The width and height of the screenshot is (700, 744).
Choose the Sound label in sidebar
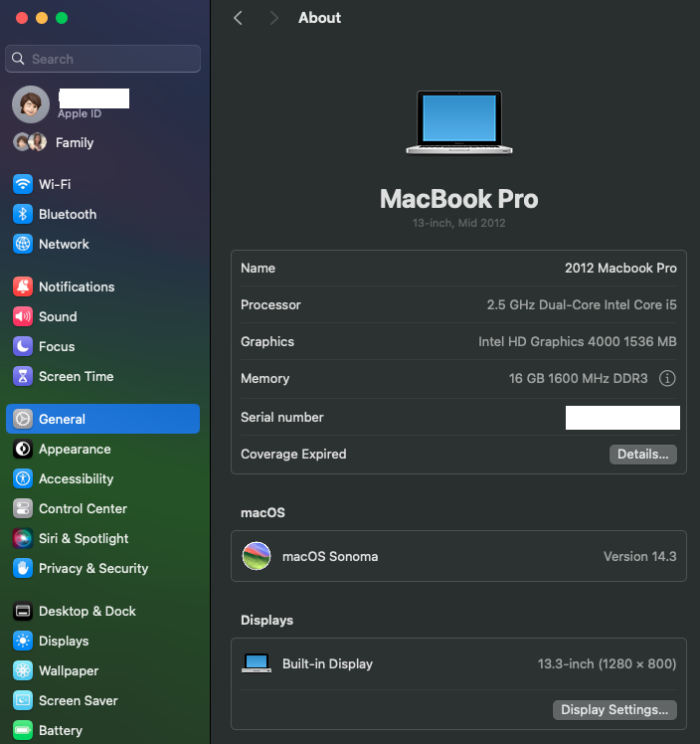tap(58, 316)
